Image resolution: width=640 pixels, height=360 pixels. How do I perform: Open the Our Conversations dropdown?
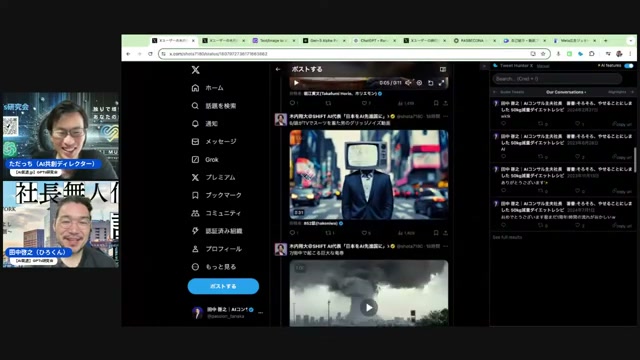pos(566,92)
